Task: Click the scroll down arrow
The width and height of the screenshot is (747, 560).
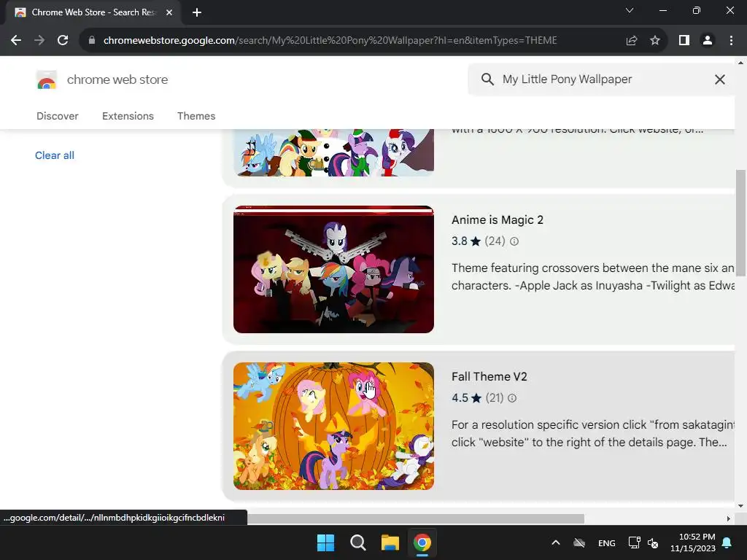Action: tap(740, 506)
